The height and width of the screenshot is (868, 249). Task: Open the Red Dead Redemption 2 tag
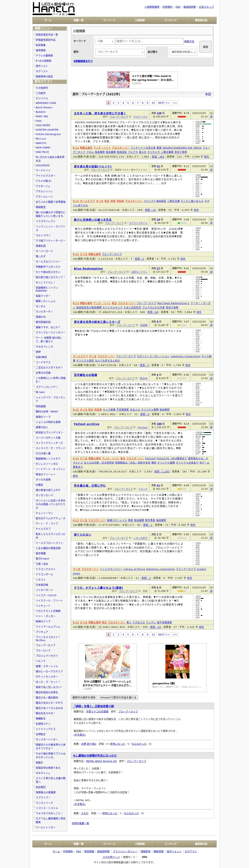click(173, 303)
